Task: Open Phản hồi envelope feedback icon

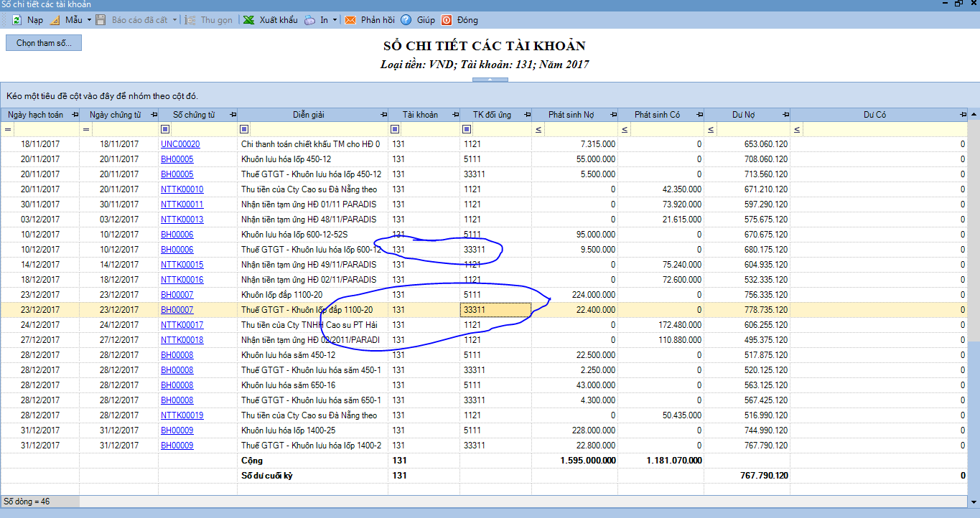Action: click(x=350, y=20)
